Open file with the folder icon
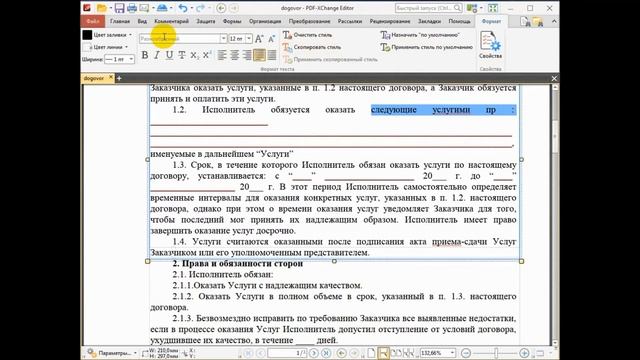The height and width of the screenshot is (360, 640). click(x=101, y=8)
